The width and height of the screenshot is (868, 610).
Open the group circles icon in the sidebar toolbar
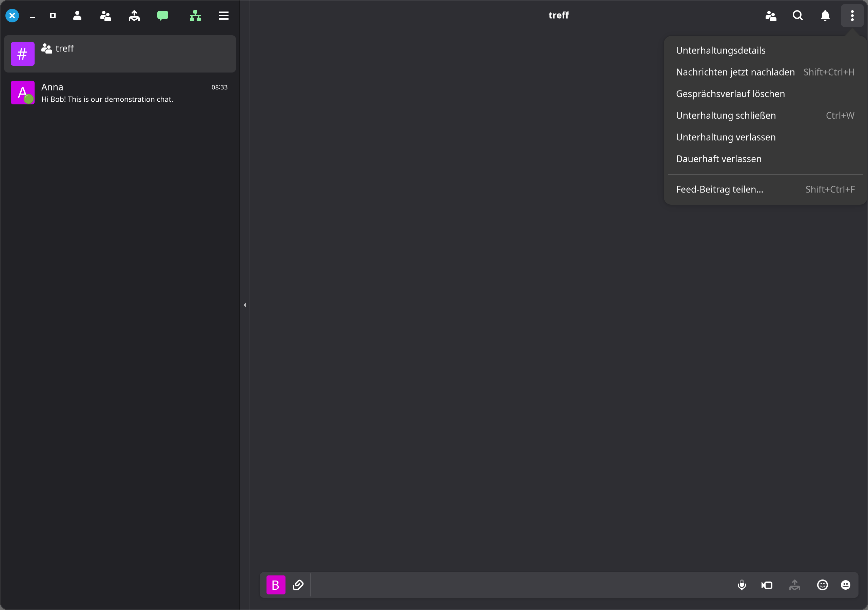tap(105, 16)
